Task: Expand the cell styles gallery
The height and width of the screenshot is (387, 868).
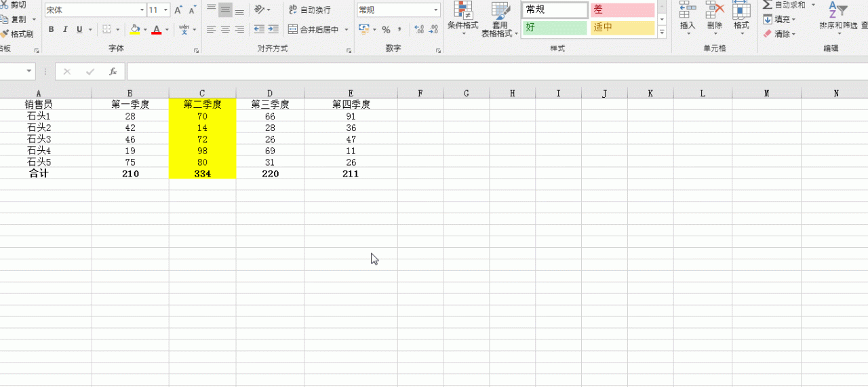Action: click(663, 32)
